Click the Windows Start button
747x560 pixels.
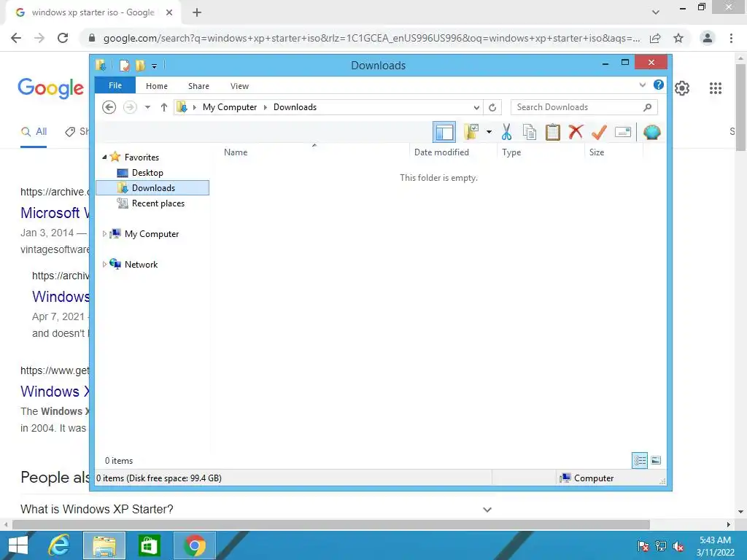[18, 545]
